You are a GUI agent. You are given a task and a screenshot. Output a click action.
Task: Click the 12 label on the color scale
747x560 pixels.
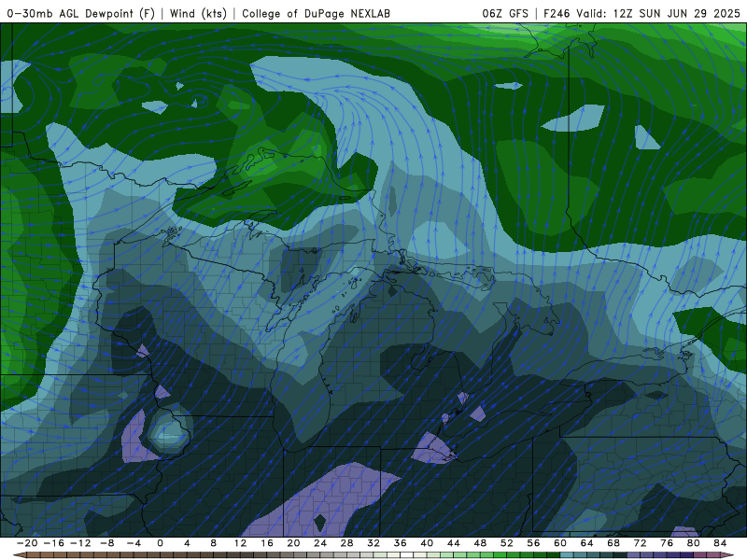tap(240, 543)
